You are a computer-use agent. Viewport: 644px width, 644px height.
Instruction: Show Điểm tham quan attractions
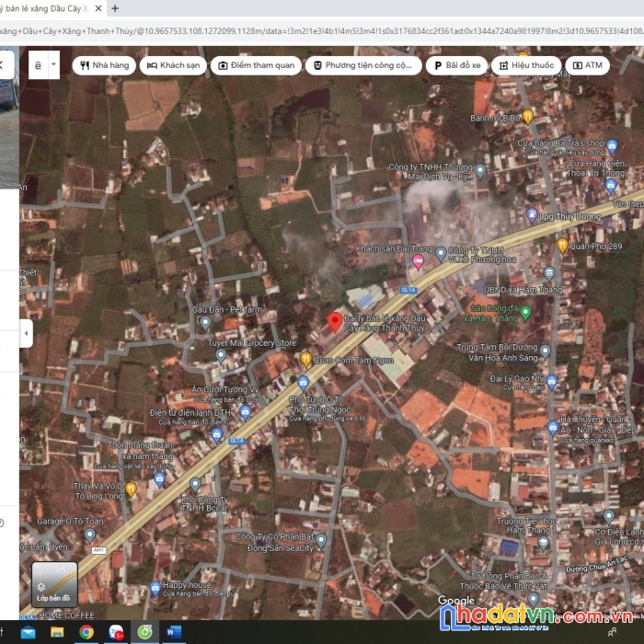click(257, 65)
